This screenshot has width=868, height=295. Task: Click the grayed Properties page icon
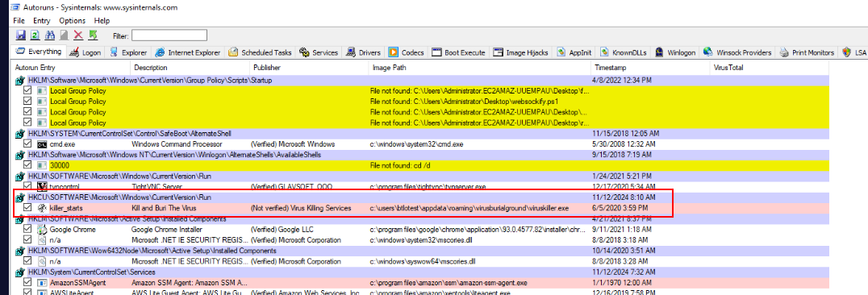click(x=64, y=35)
